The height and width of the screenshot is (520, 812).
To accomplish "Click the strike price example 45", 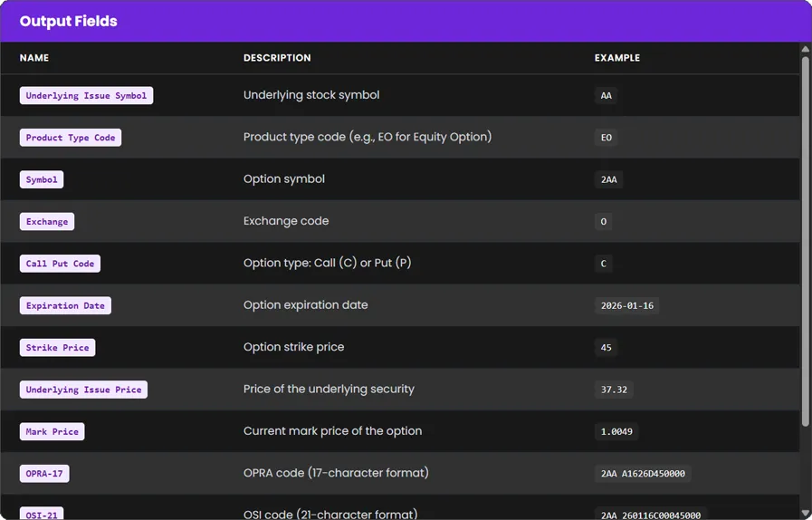I will pyautogui.click(x=606, y=347).
